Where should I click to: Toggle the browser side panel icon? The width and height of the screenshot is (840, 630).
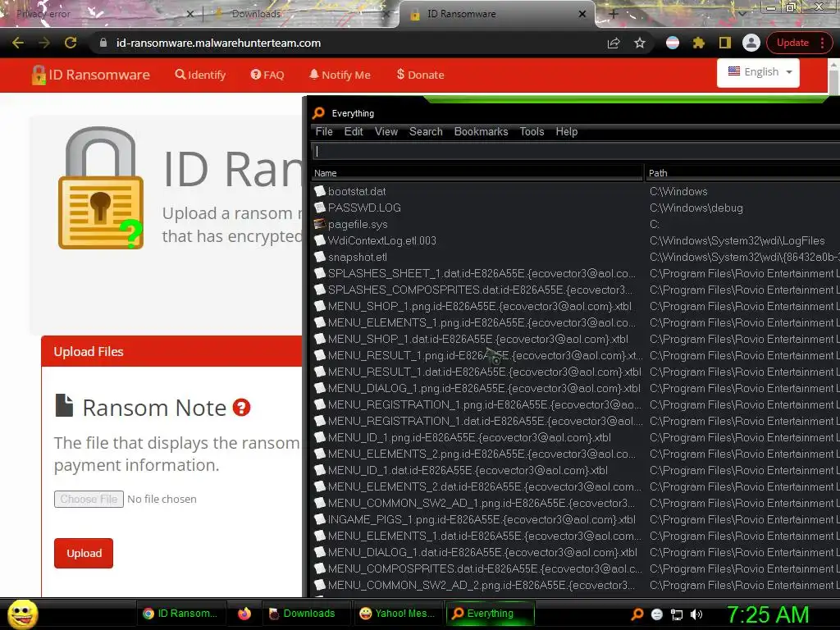click(725, 43)
